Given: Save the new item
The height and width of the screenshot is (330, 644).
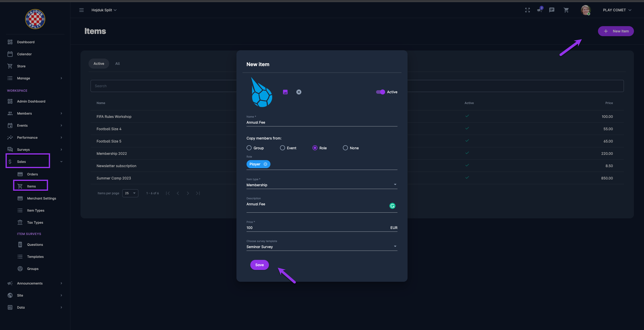Looking at the screenshot, I should point(259,265).
